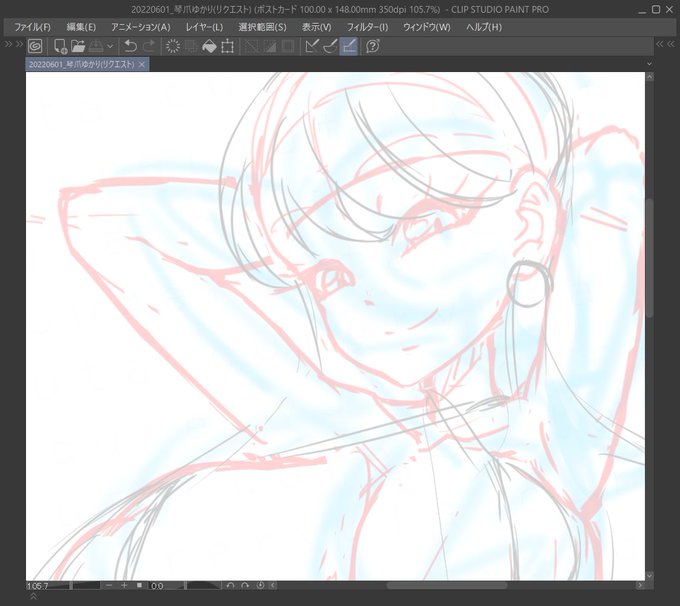Viewport: 680px width, 606px height.
Task: Fill with the paint bucket icon
Action: pos(209,46)
